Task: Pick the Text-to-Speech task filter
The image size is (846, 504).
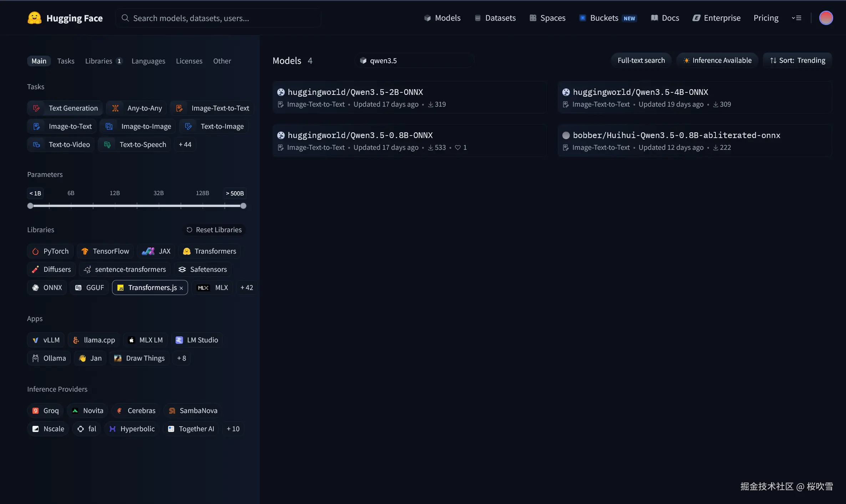Action: [135, 144]
